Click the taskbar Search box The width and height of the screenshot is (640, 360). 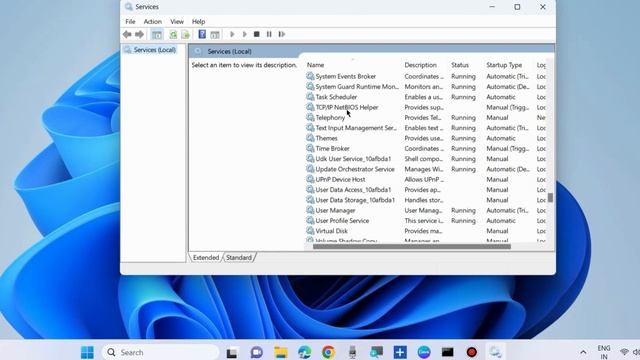[x=160, y=352]
